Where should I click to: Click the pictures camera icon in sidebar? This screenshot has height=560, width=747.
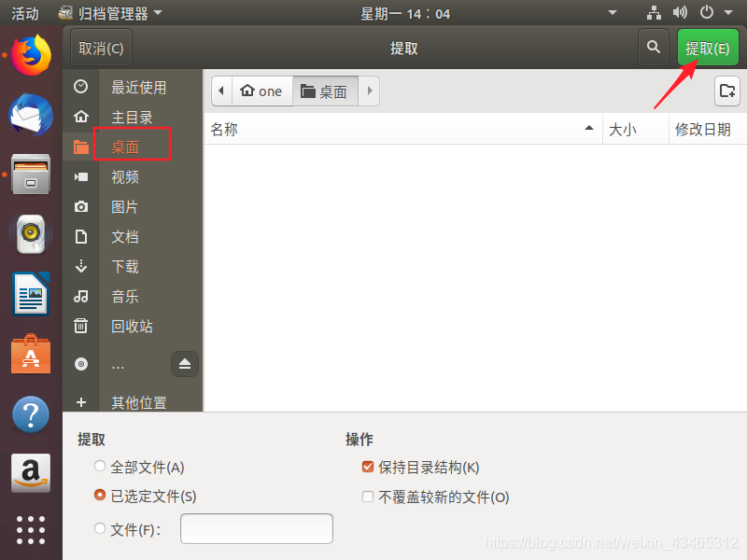(81, 206)
